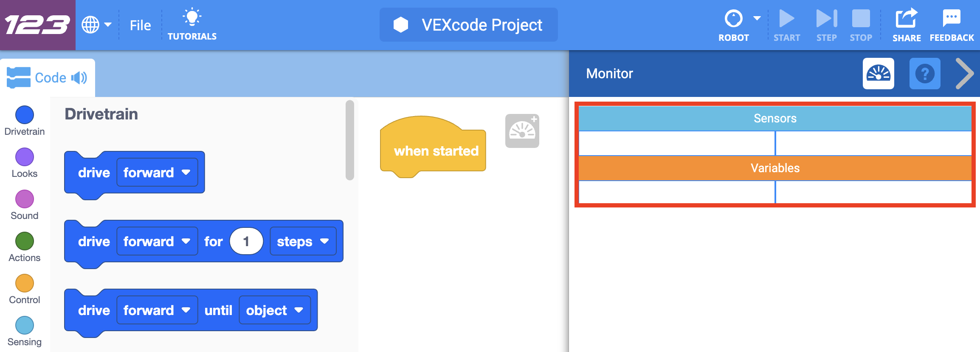
Task: Open the Feedback speech bubble icon
Action: click(952, 18)
